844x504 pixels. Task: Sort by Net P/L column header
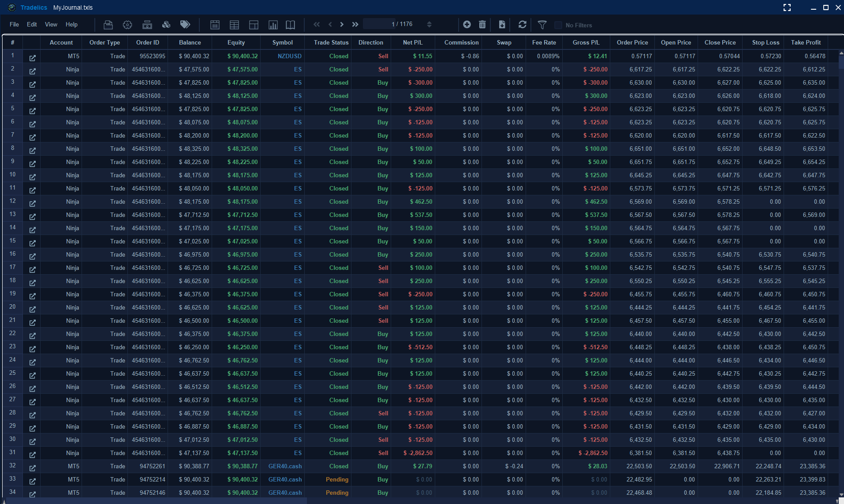412,42
